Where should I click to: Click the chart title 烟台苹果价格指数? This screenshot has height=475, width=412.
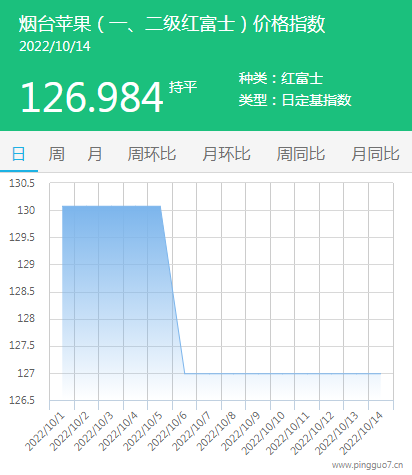coord(172,24)
